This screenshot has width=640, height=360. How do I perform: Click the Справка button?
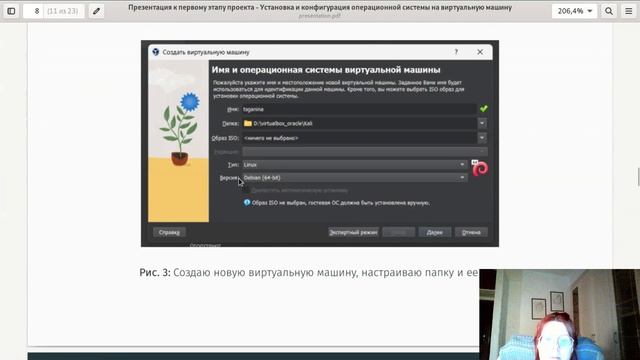click(x=169, y=232)
